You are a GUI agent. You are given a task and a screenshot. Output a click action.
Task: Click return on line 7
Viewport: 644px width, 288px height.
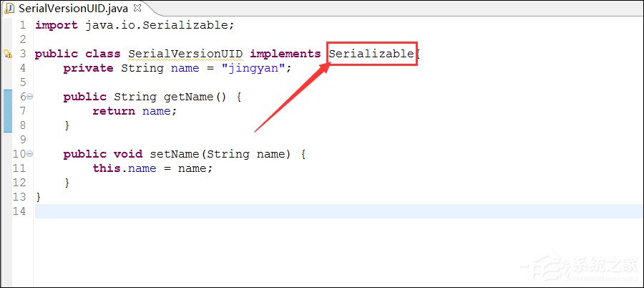(x=114, y=111)
